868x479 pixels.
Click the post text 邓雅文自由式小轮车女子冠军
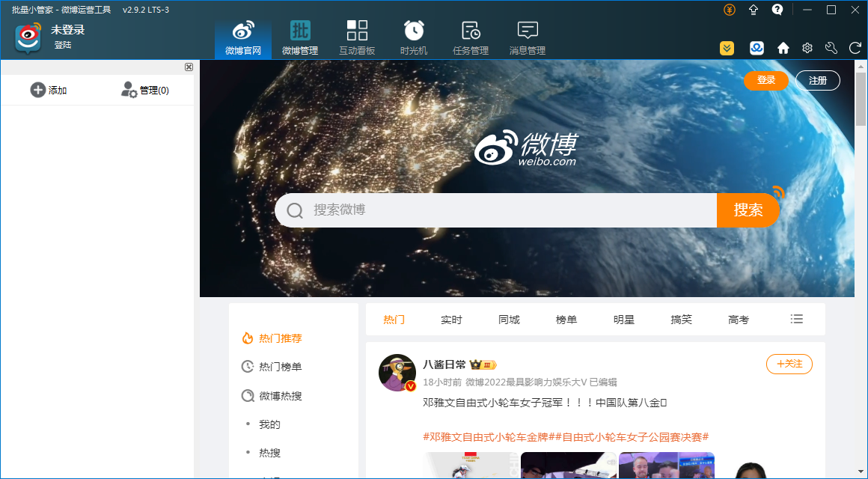pyautogui.click(x=545, y=403)
